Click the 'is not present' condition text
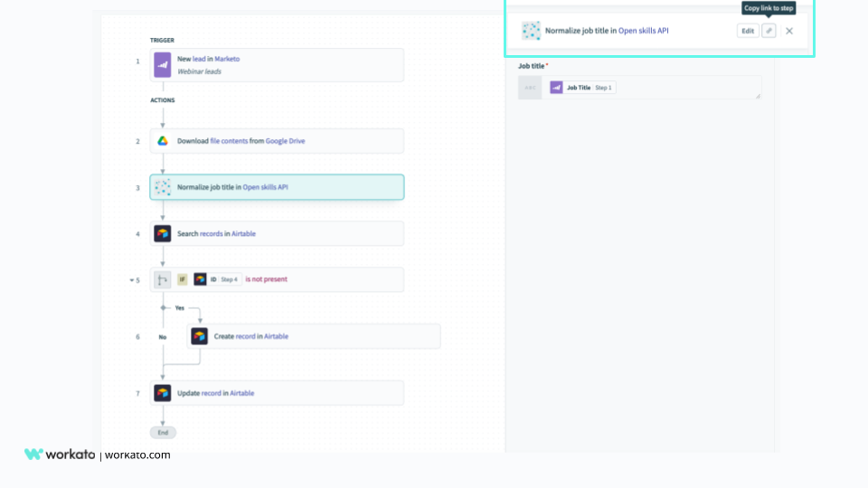This screenshot has height=488, width=868. [x=266, y=279]
